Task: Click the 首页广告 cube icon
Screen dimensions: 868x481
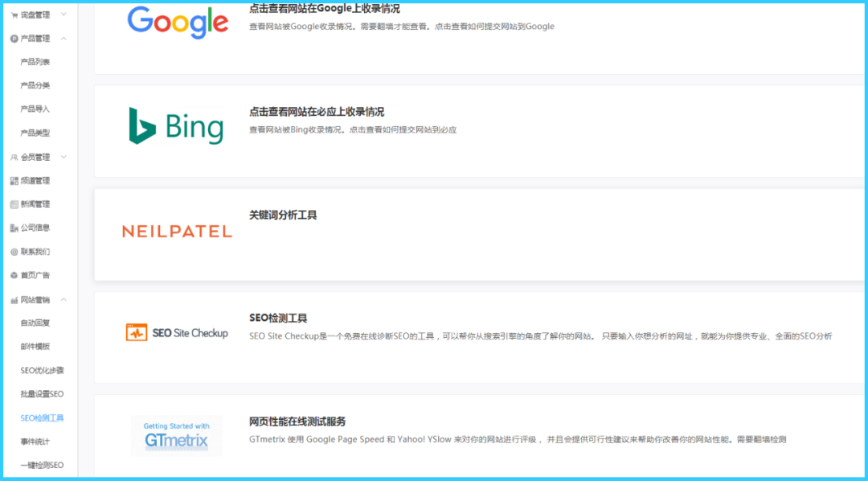Action: [14, 275]
